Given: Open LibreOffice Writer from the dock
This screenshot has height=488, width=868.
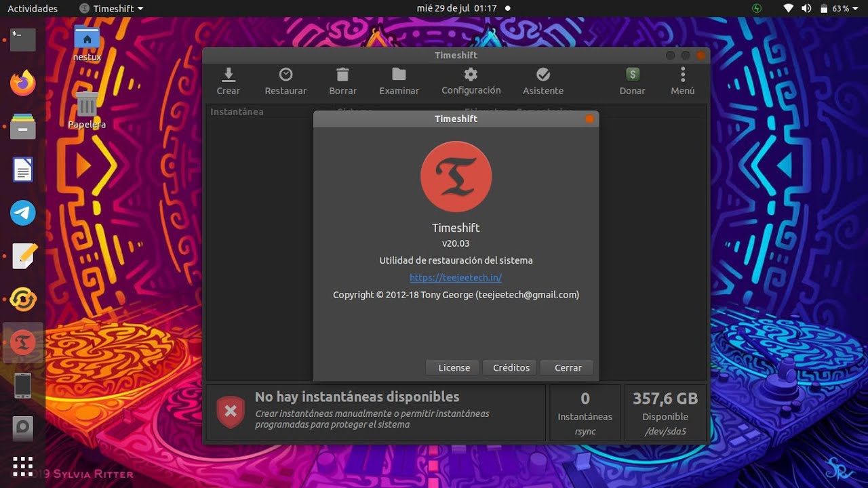Looking at the screenshot, I should coord(22,169).
